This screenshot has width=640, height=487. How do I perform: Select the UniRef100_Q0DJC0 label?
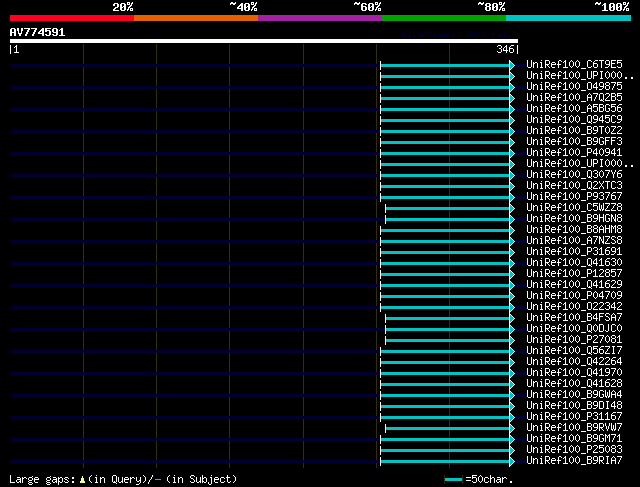click(574, 329)
